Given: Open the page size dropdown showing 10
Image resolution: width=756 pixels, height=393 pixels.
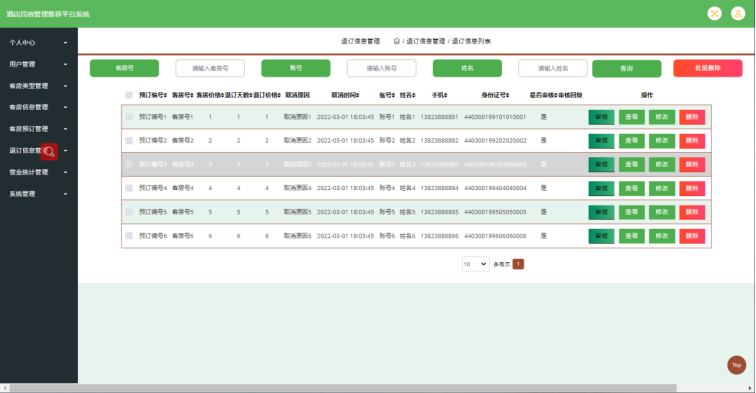Looking at the screenshot, I should (x=475, y=264).
